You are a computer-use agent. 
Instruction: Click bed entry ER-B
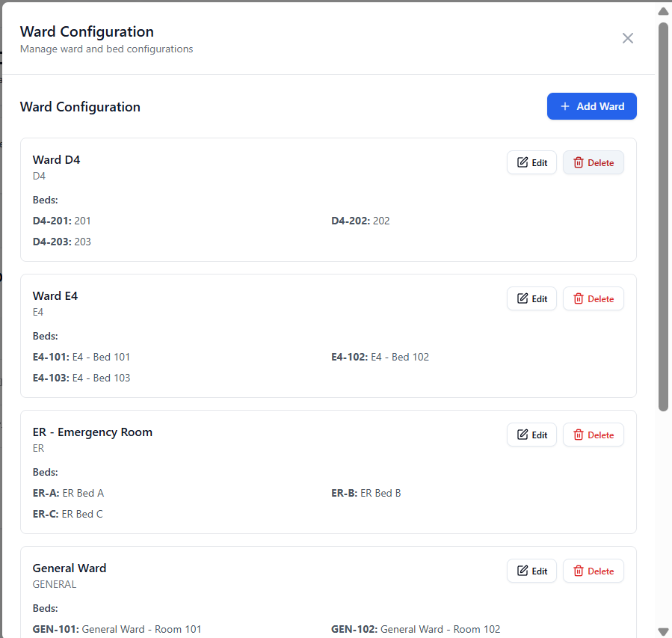pos(366,493)
